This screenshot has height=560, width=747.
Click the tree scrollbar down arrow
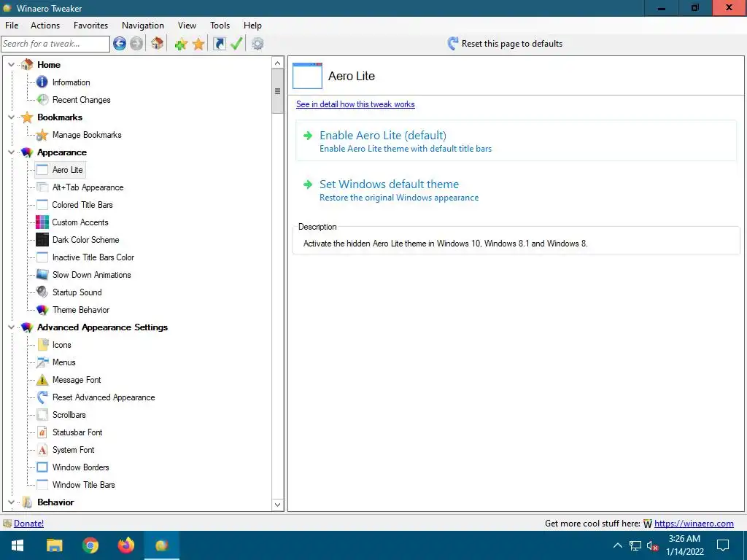[x=278, y=505]
